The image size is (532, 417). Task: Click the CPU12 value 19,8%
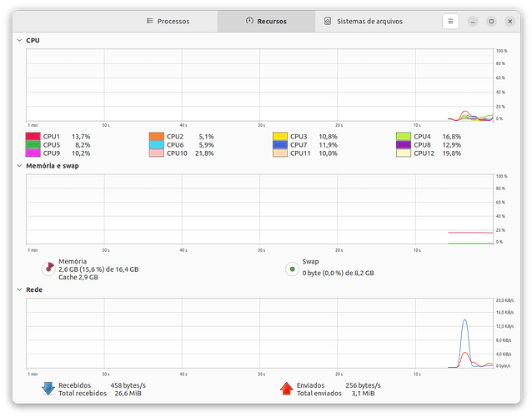pos(451,153)
